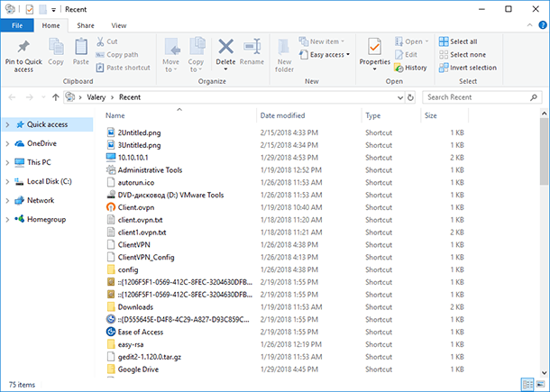The image size is (550, 392).
Task: Open the Easy access dropdown
Action: (348, 55)
